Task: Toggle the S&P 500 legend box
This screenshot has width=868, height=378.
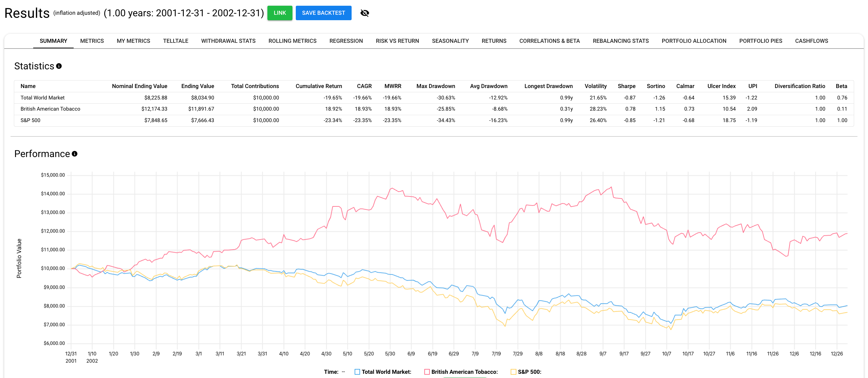Action: click(x=513, y=372)
